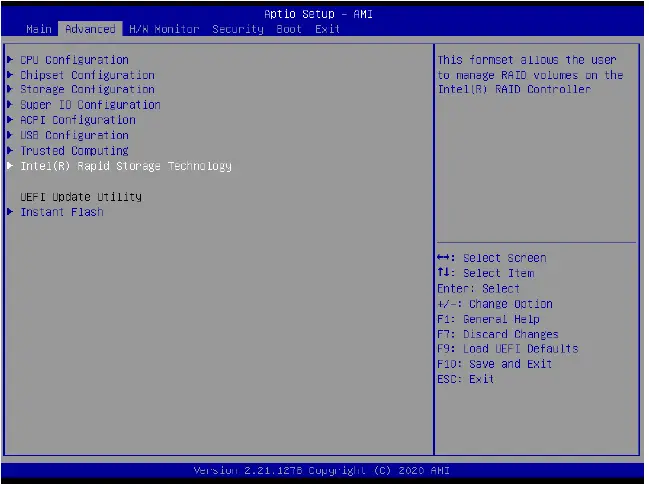
Task: Open Super IO Configuration submenu
Action: pyautogui.click(x=90, y=105)
